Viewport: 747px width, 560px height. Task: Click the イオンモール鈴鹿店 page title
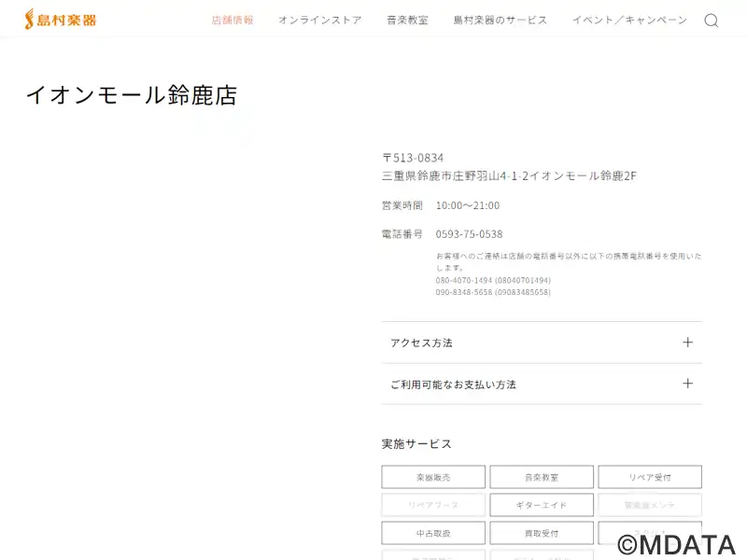coord(132,95)
